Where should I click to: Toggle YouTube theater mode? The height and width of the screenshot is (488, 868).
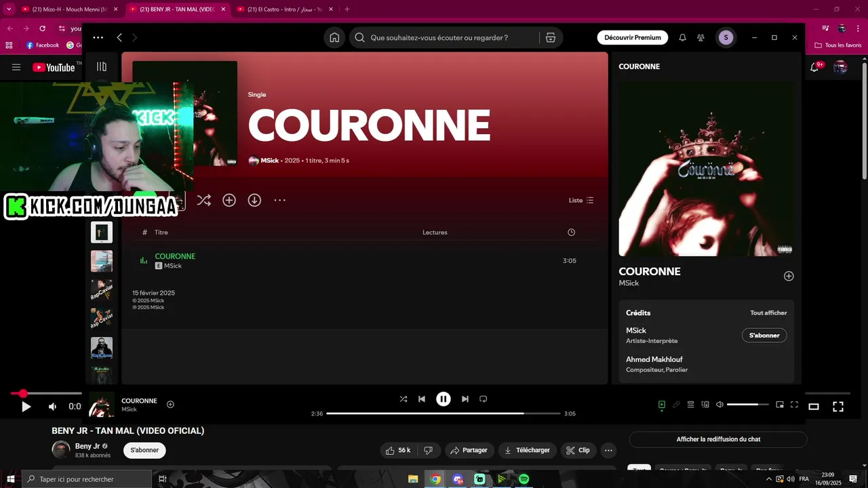pyautogui.click(x=814, y=407)
